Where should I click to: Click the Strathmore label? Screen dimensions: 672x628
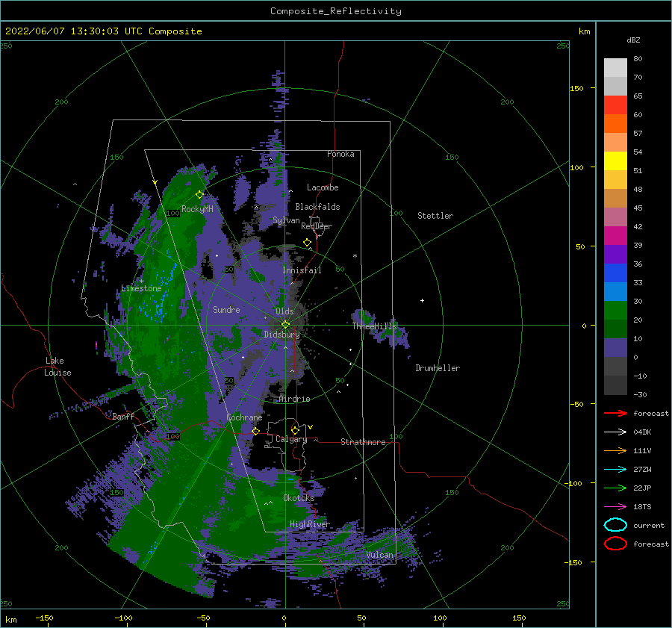pyautogui.click(x=363, y=442)
